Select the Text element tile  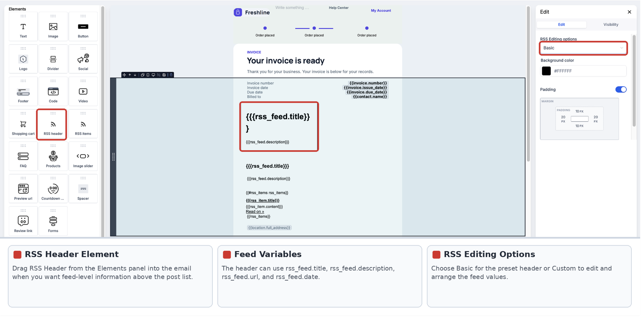click(x=23, y=27)
